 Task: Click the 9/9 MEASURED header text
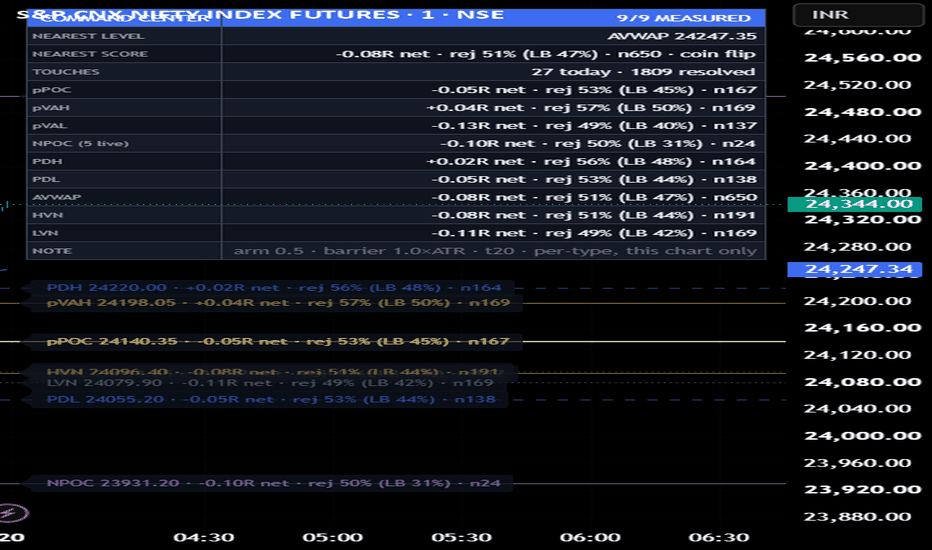[x=684, y=18]
